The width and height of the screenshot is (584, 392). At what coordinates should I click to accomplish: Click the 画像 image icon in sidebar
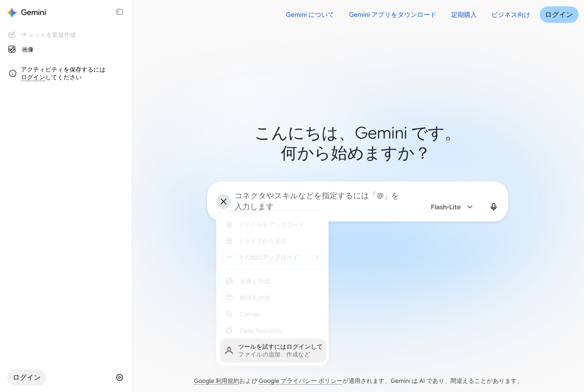click(x=12, y=49)
